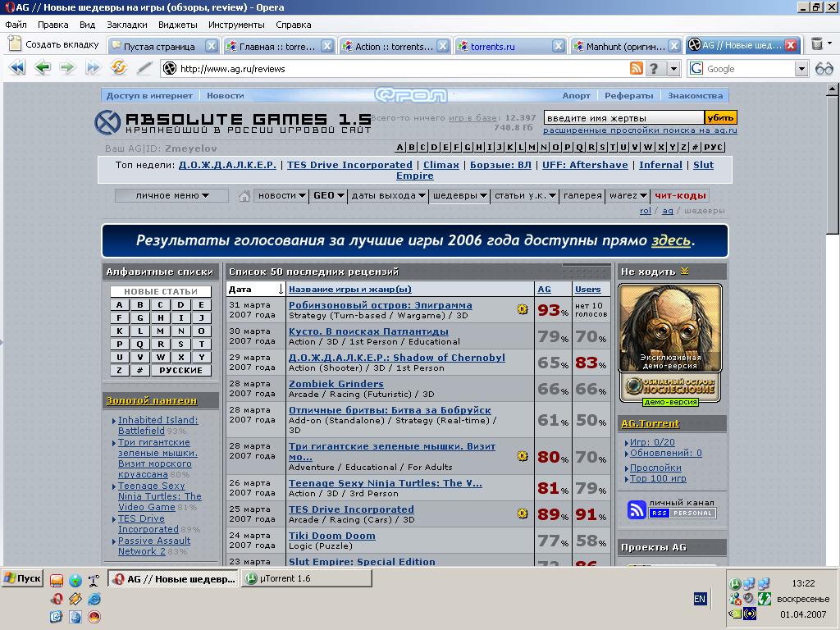Expand the статьи у.к. dropdown
Image resolution: width=840 pixels, height=630 pixels.
coord(525,195)
